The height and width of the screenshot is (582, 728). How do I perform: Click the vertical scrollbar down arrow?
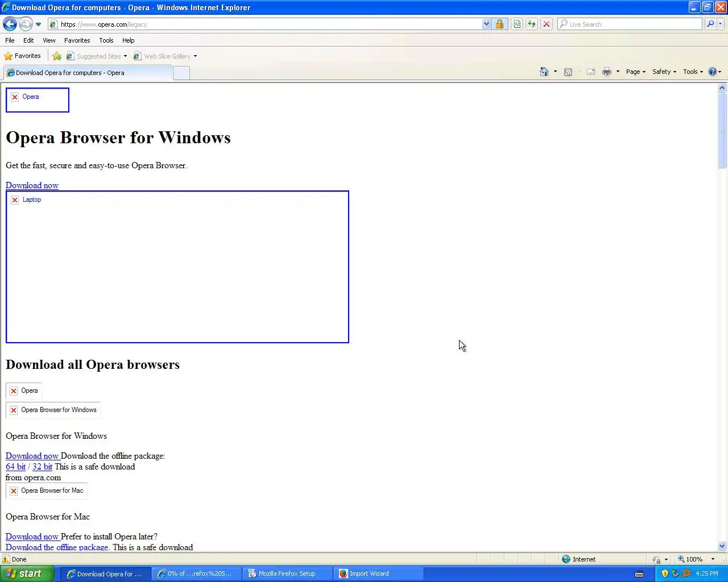[x=722, y=546]
